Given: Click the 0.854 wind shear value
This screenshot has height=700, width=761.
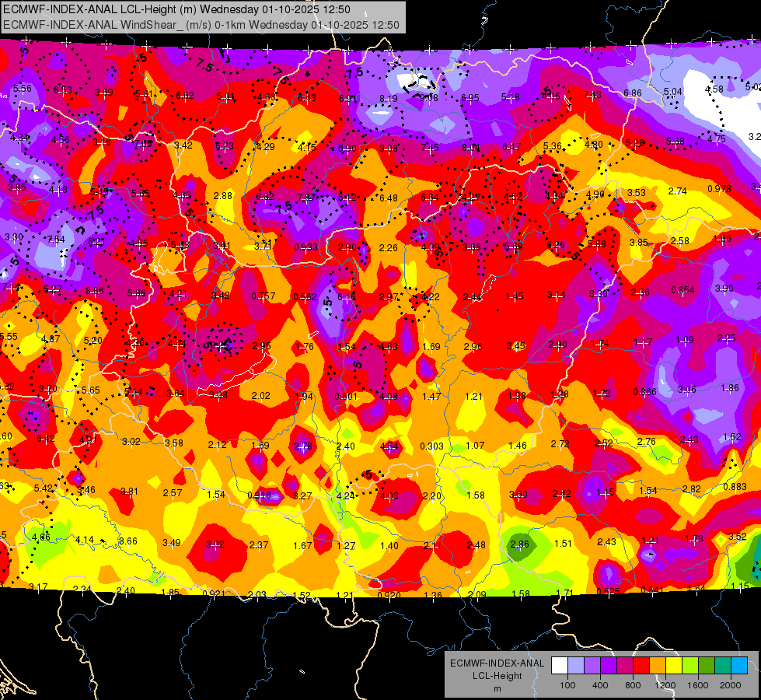Looking at the screenshot, I should tap(682, 290).
